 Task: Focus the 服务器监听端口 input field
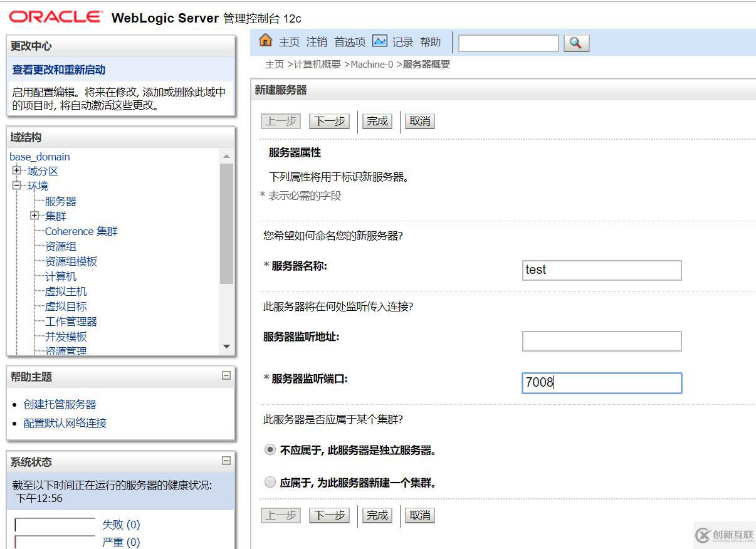tap(602, 383)
